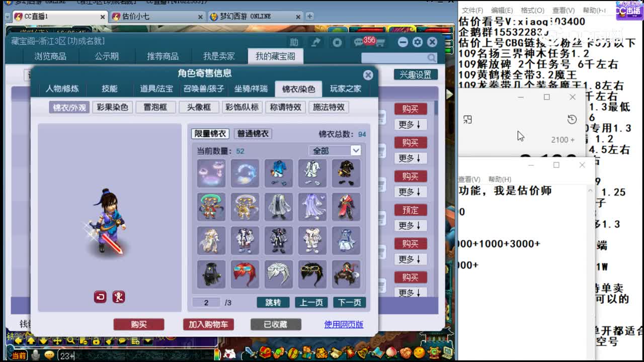
Task: Click 加入购物车 button
Action: click(x=208, y=325)
